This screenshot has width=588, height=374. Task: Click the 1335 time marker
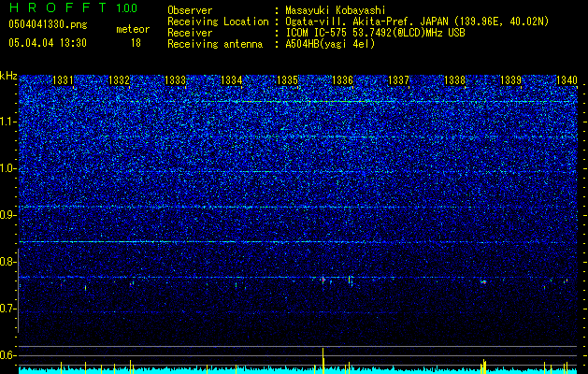coord(287,80)
